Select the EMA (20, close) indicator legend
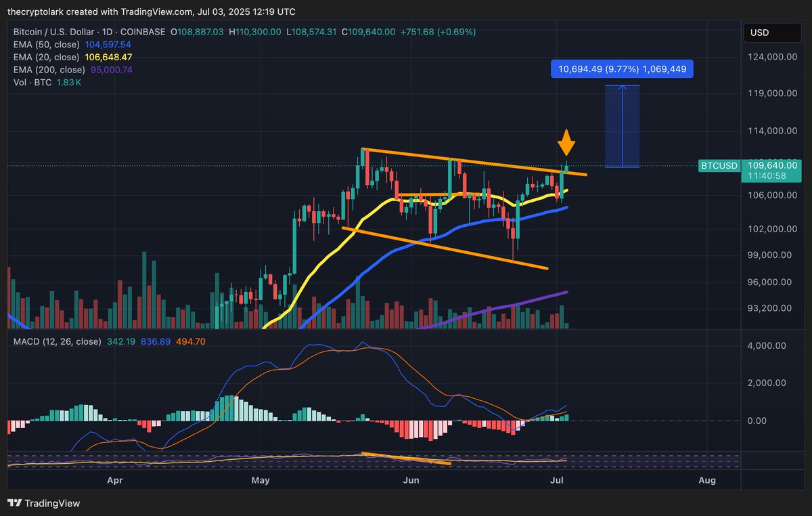The width and height of the screenshot is (812, 516). tap(47, 57)
